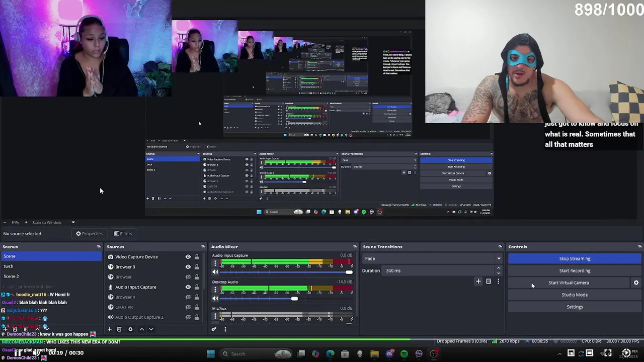Click Start Virtual Camera
The width and height of the screenshot is (644, 362).
click(569, 283)
